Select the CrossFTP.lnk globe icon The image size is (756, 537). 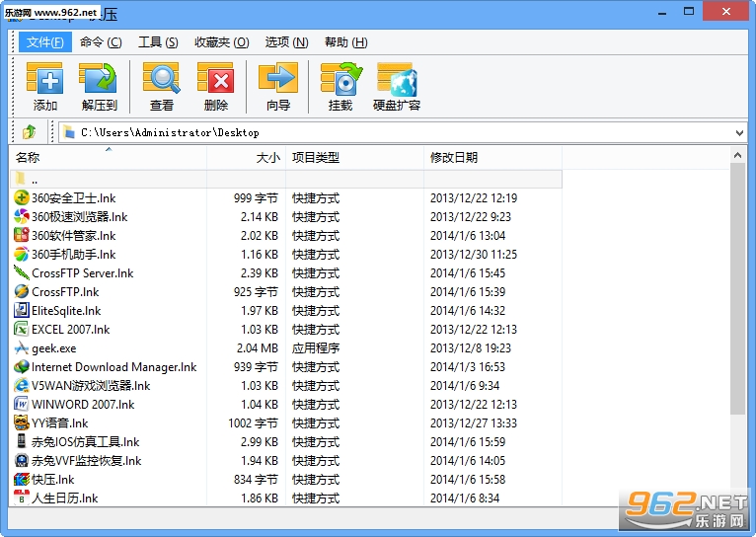21,291
